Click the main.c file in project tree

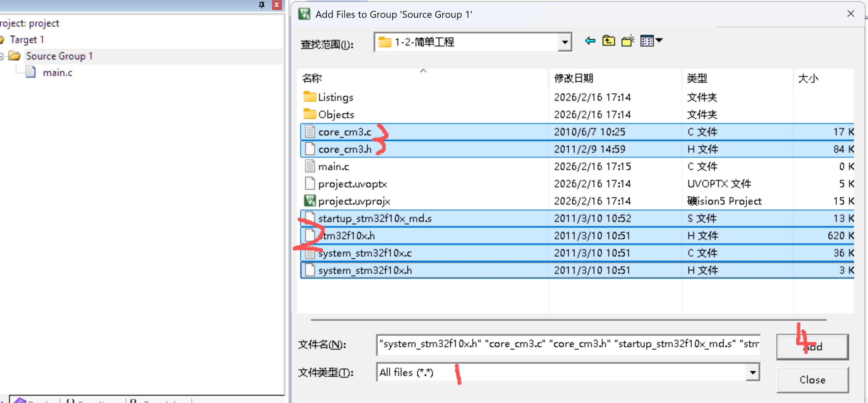point(57,73)
